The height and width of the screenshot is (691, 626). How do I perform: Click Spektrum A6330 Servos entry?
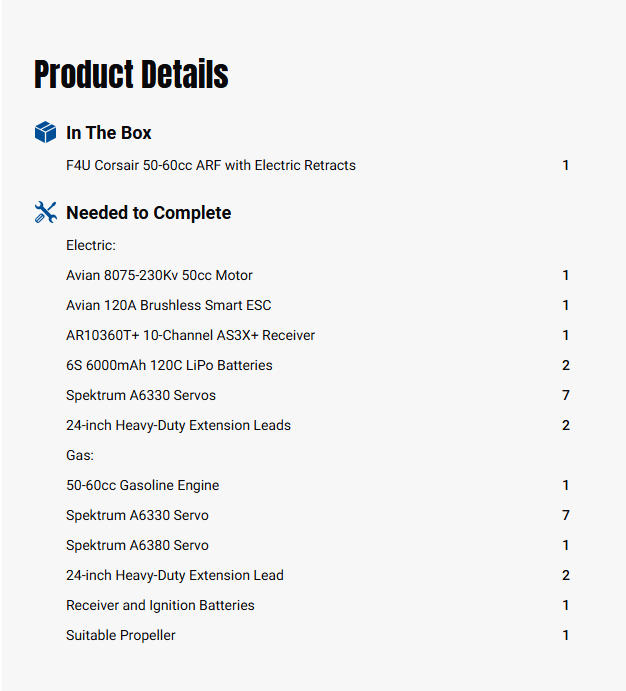pyautogui.click(x=141, y=395)
